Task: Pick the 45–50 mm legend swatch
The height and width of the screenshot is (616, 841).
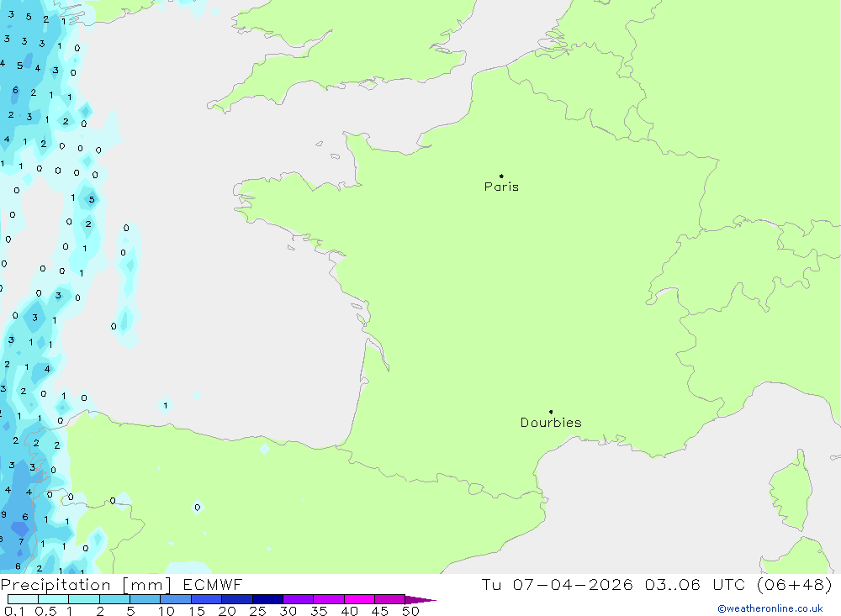Action: [389, 599]
